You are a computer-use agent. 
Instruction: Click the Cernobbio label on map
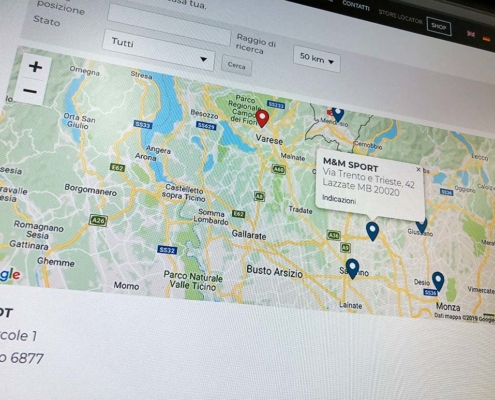pos(368,145)
